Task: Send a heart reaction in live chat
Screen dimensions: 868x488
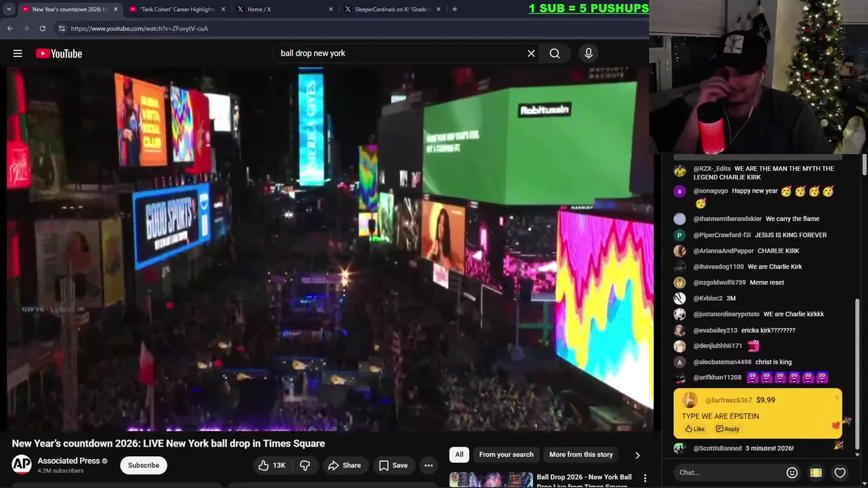Action: (840, 472)
